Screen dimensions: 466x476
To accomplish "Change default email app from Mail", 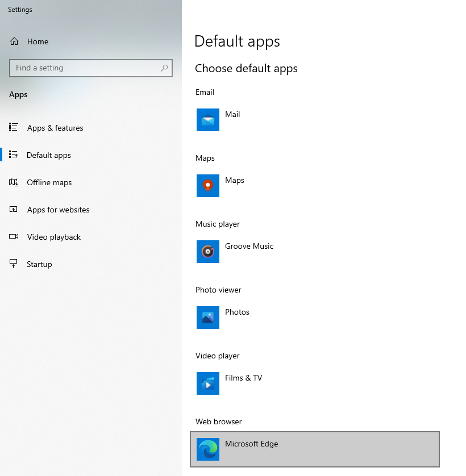I will point(232,114).
